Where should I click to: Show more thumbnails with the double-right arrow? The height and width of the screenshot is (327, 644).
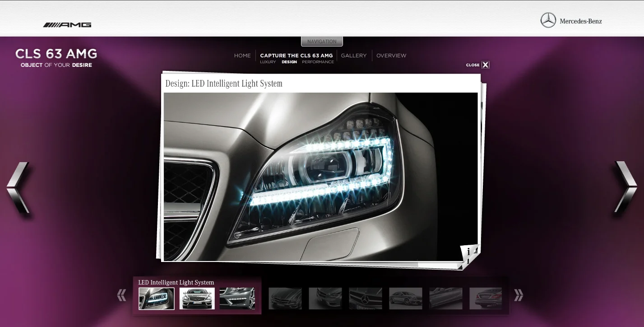(519, 295)
